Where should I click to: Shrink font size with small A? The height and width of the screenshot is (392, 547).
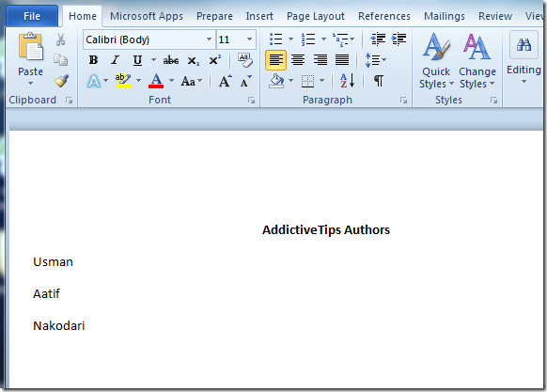[245, 82]
